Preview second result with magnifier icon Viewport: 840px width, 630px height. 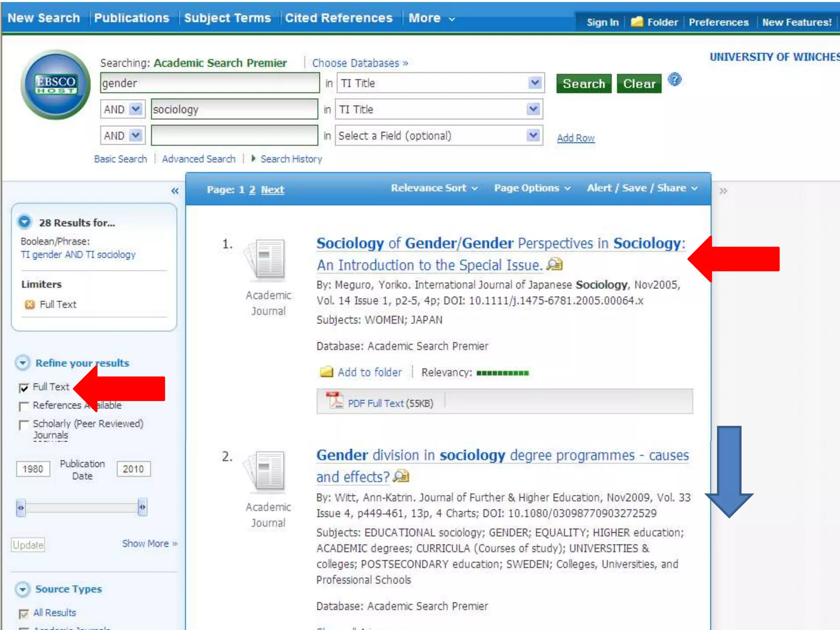click(x=401, y=476)
